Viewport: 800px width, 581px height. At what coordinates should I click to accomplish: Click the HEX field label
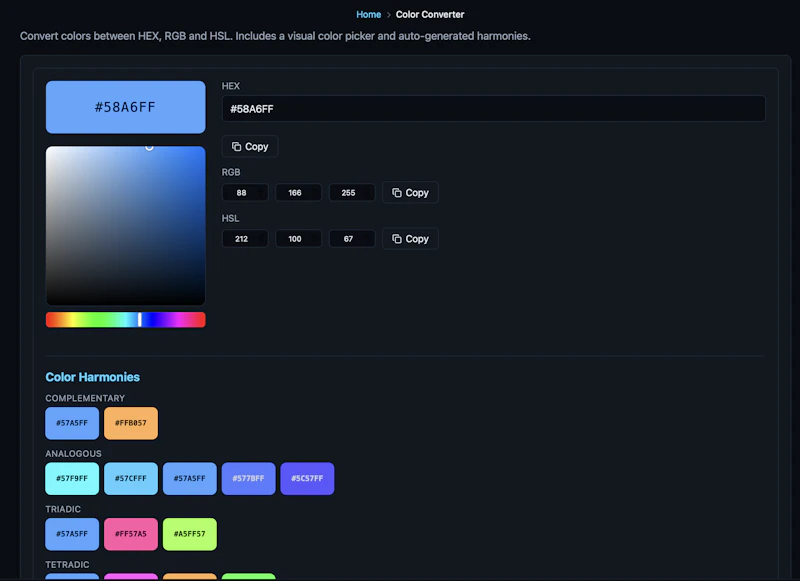(231, 86)
